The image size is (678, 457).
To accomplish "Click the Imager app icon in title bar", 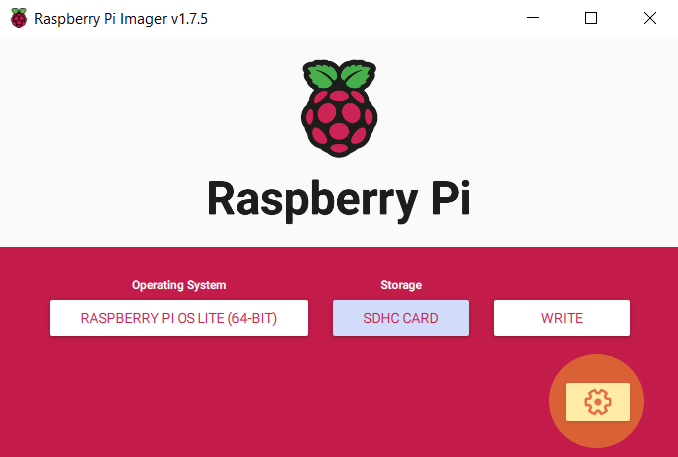I will (19, 18).
